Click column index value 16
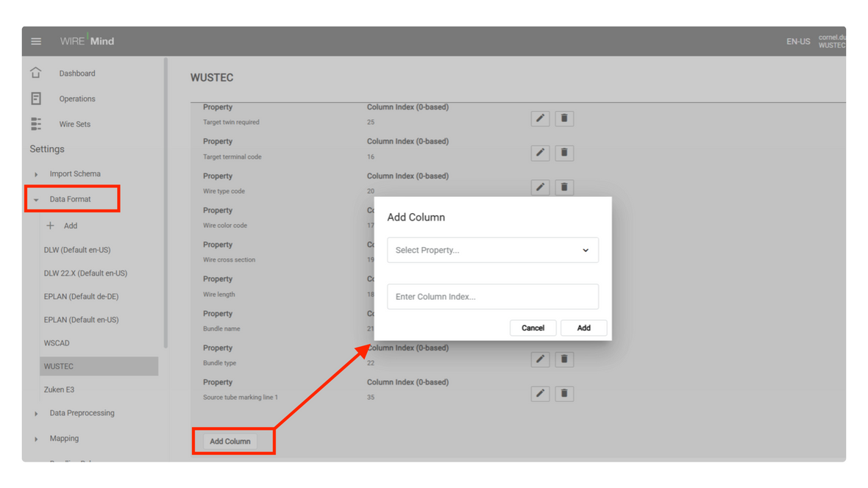Screen dimensions: 868x488 coord(370,157)
